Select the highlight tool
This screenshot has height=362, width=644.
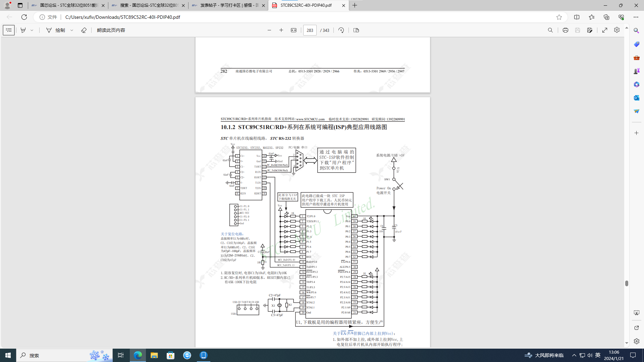click(x=23, y=30)
